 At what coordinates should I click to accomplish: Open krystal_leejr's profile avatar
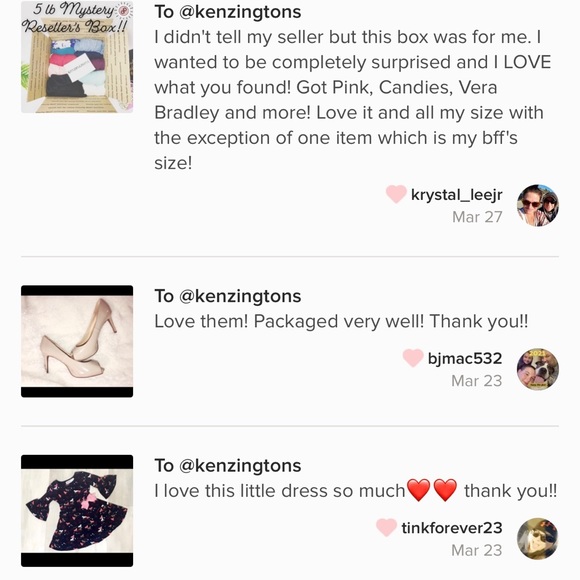tap(537, 206)
